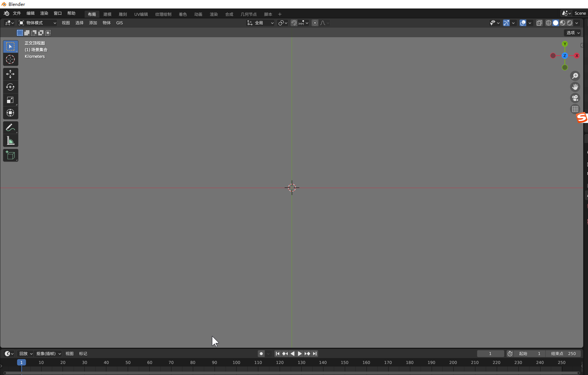
Task: Toggle timeline auto keying record button
Action: pyautogui.click(x=261, y=354)
